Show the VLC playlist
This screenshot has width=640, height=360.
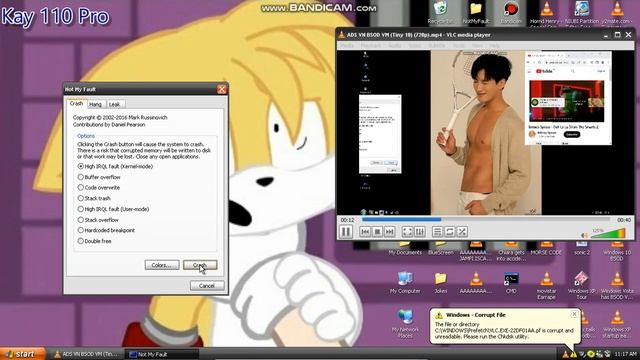(437, 232)
